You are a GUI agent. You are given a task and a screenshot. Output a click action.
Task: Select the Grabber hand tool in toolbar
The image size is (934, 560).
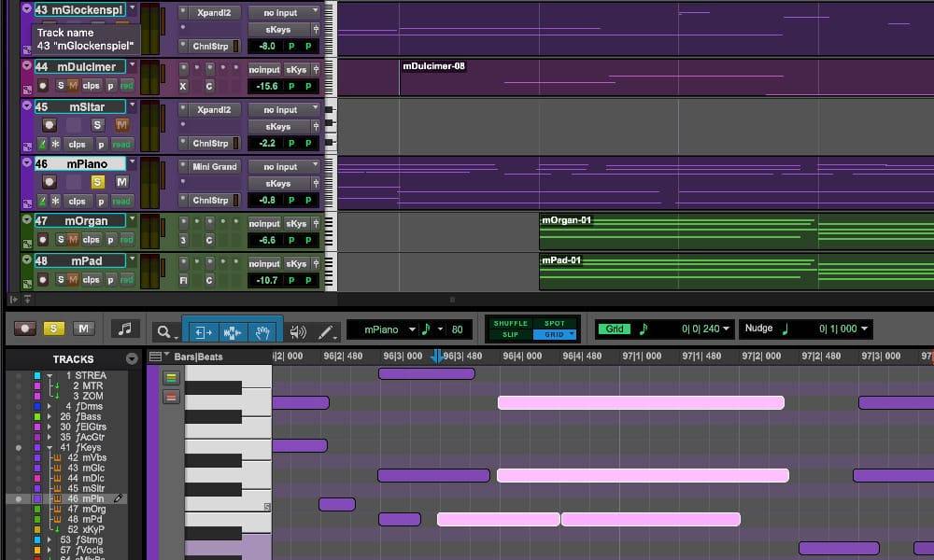(x=261, y=331)
